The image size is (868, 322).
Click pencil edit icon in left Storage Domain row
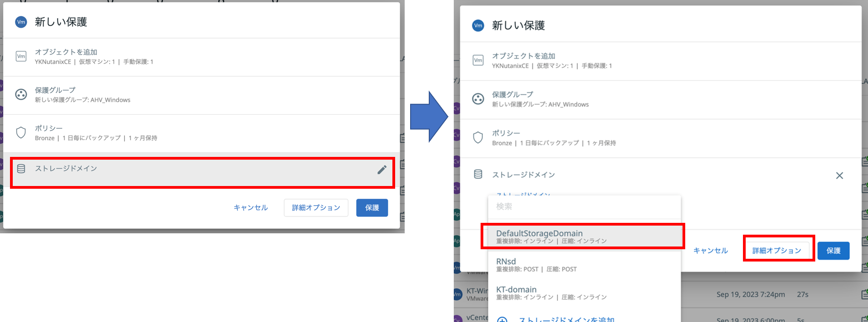coord(382,170)
